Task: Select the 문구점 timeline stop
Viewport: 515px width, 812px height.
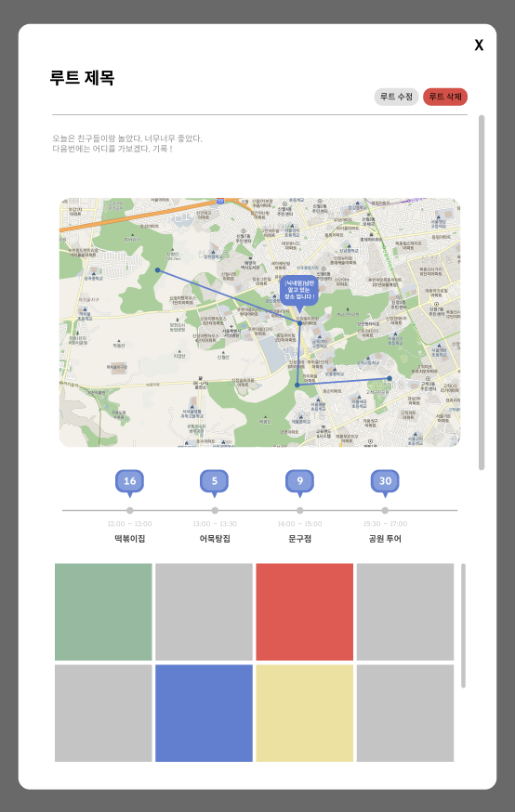Action: pos(299,539)
